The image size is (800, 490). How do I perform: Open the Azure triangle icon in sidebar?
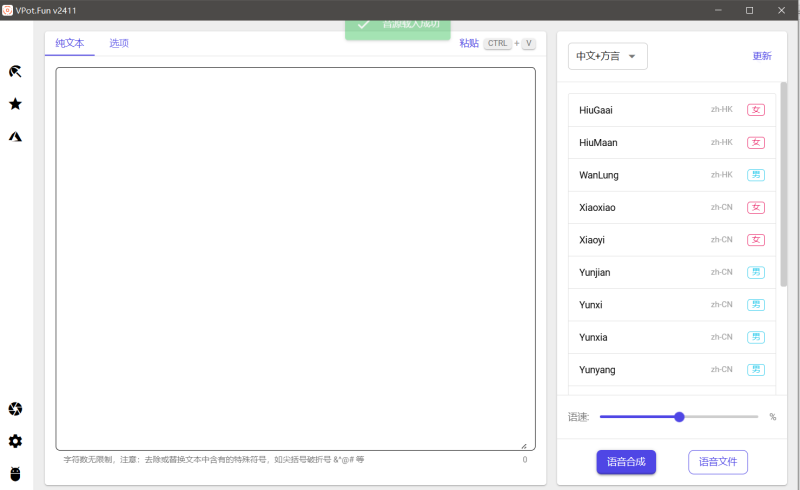15,137
